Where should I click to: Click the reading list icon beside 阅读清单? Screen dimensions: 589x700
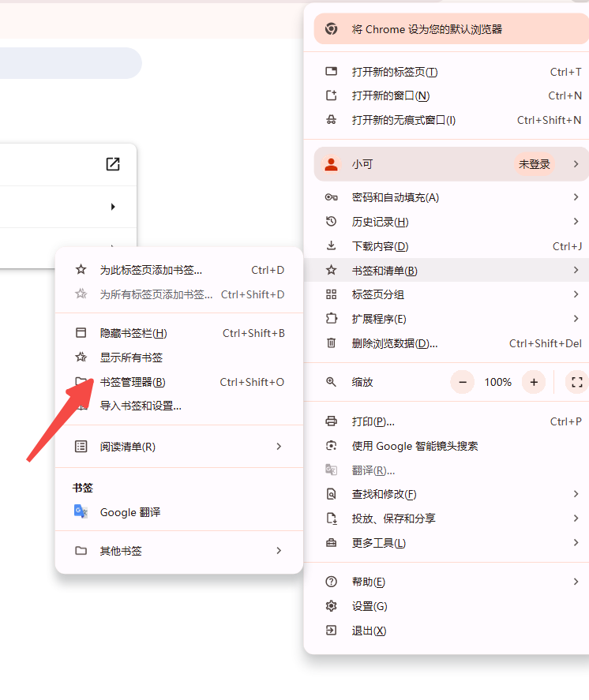click(x=81, y=447)
